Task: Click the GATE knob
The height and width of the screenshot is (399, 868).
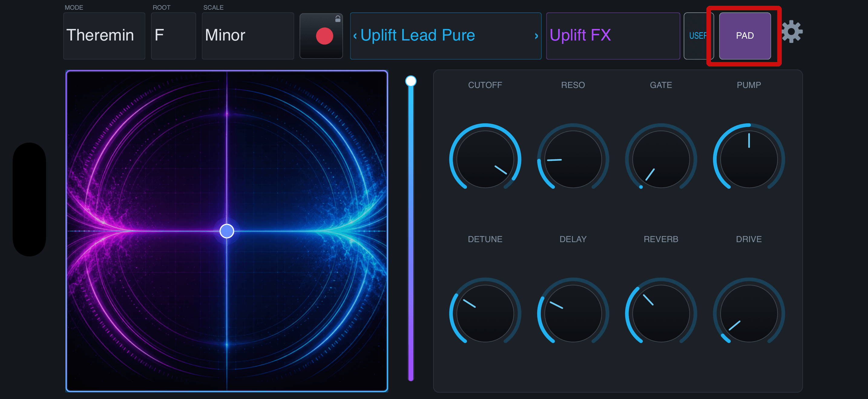Action: pos(661,159)
